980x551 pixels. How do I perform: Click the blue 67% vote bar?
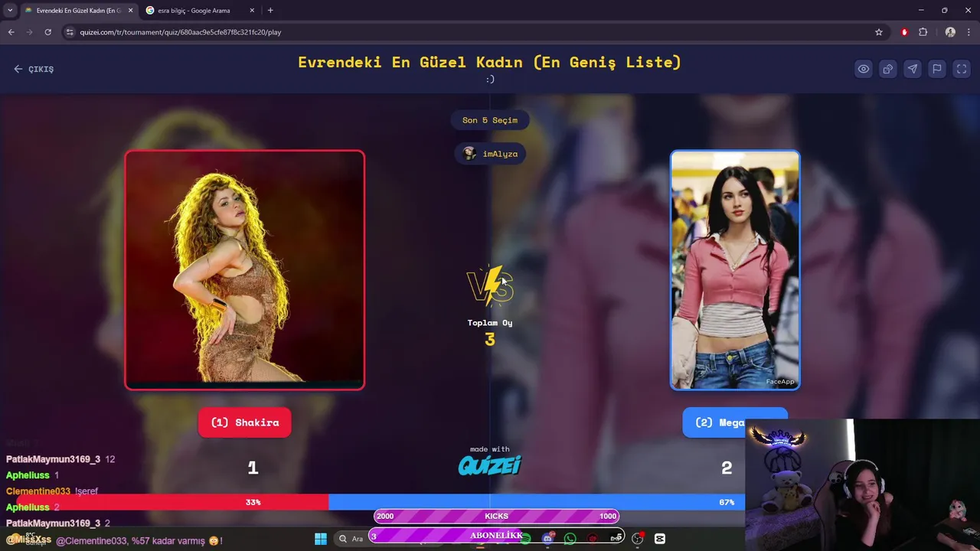pos(537,502)
